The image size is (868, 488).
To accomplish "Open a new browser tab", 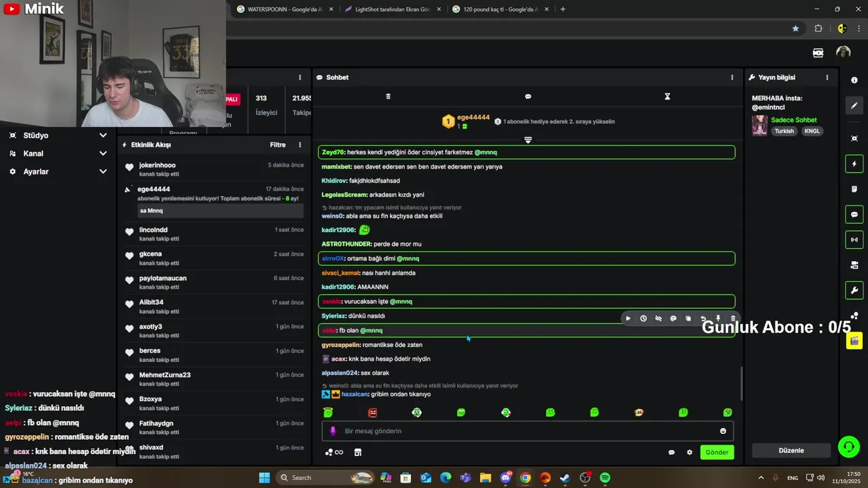I will [x=563, y=9].
